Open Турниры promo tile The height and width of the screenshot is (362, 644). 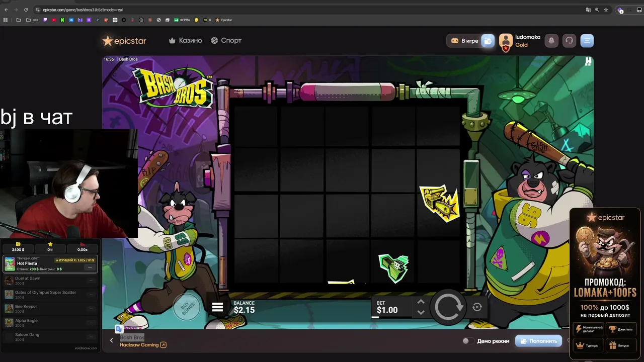pos(587,345)
